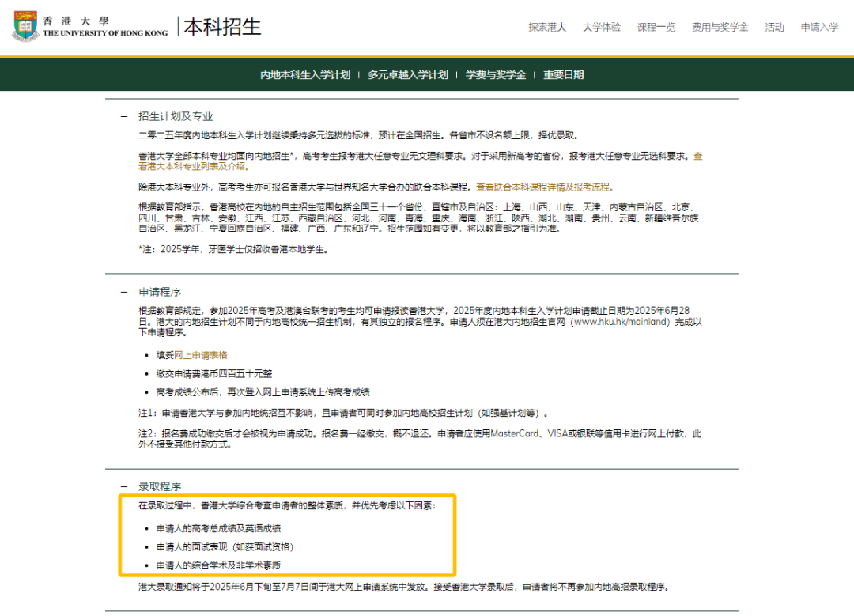Click the 注2 note about payment methods

[x=420, y=439]
